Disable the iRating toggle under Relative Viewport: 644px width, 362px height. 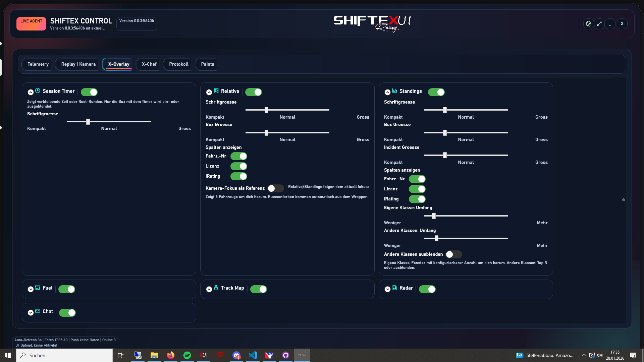(x=239, y=176)
